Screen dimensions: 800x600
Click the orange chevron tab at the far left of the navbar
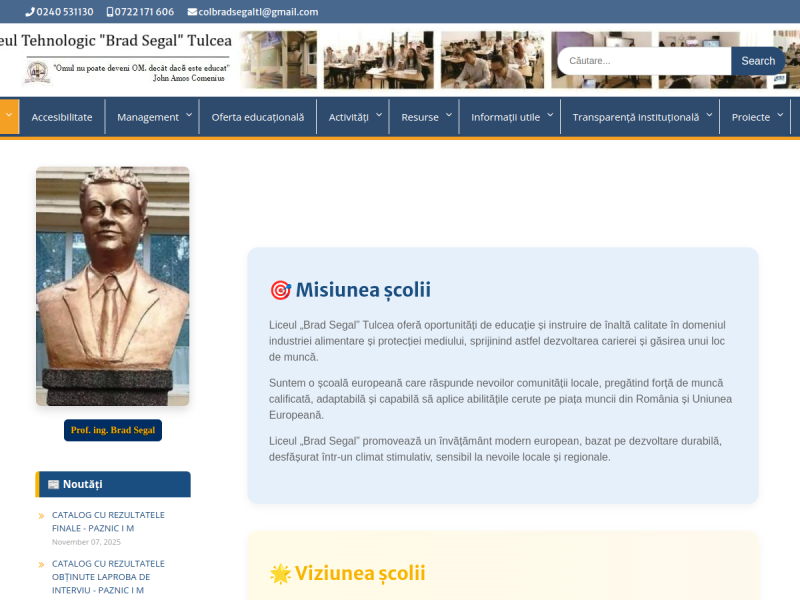pos(10,116)
